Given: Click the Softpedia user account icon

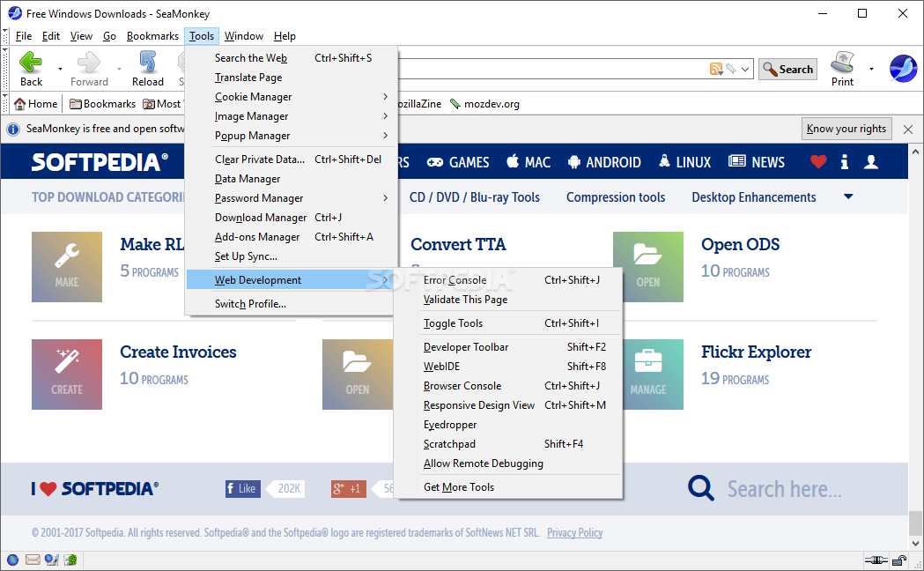Looking at the screenshot, I should [871, 161].
